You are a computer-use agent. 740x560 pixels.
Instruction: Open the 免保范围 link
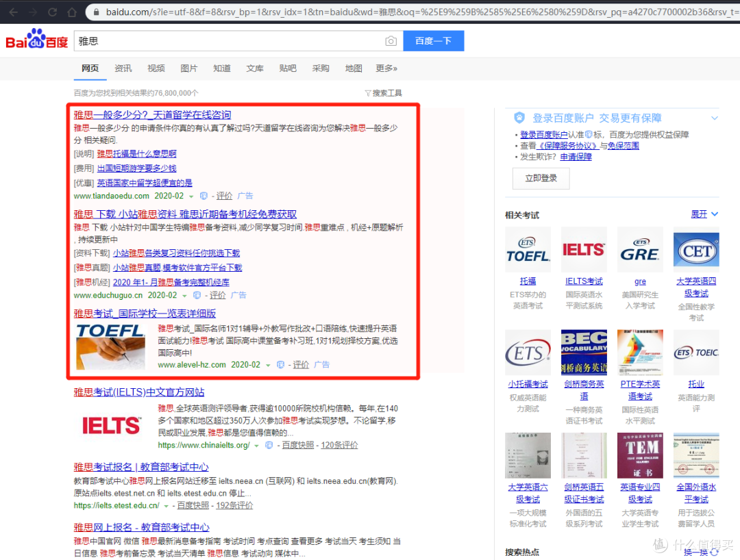tap(623, 146)
